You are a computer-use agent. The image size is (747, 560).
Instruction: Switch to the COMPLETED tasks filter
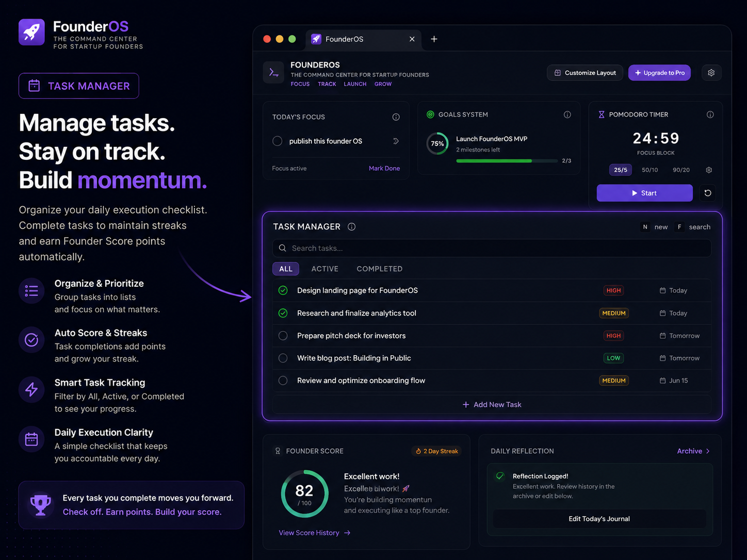coord(380,269)
